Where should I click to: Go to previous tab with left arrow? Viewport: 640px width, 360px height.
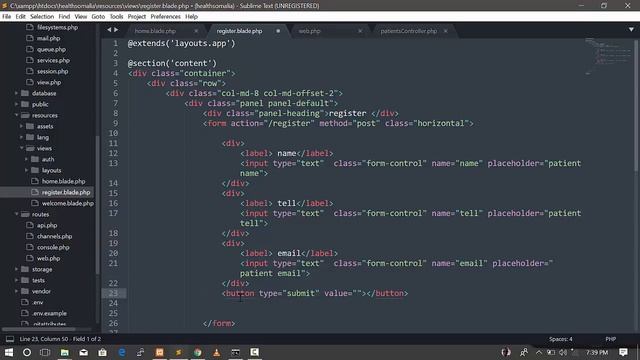point(109,30)
